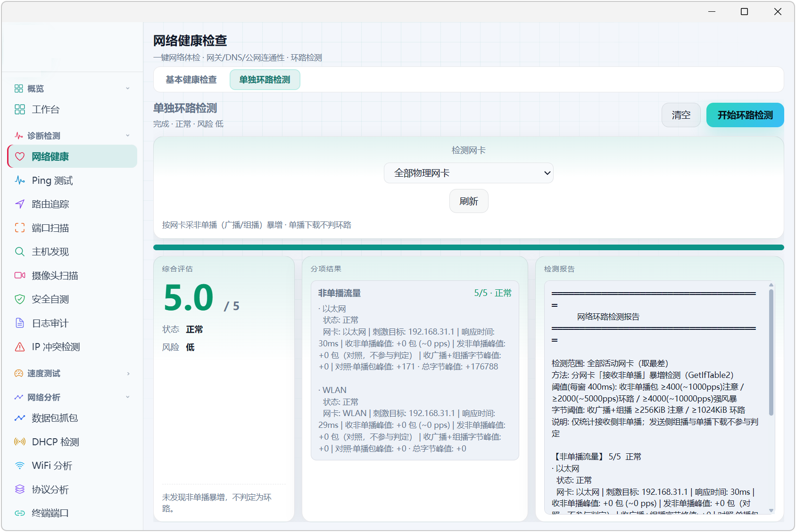Click the 5.0 overall score value
Viewport: 796px width, 532px height.
(x=189, y=298)
